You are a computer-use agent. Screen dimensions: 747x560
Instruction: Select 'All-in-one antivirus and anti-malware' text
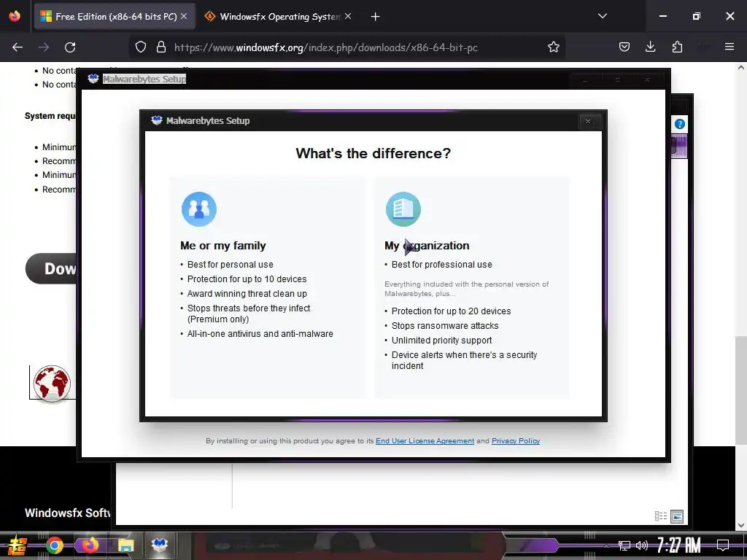point(260,334)
